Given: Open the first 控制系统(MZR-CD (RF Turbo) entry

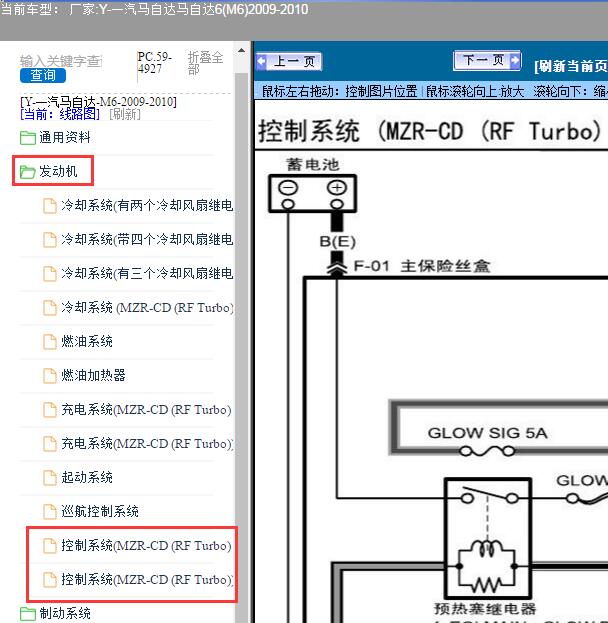Looking at the screenshot, I should coord(146,546).
